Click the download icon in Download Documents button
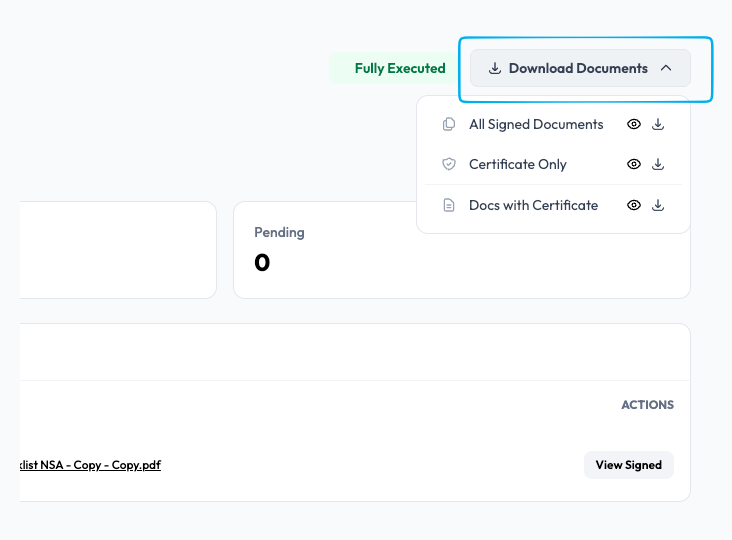This screenshot has width=732, height=540. pyautogui.click(x=495, y=68)
